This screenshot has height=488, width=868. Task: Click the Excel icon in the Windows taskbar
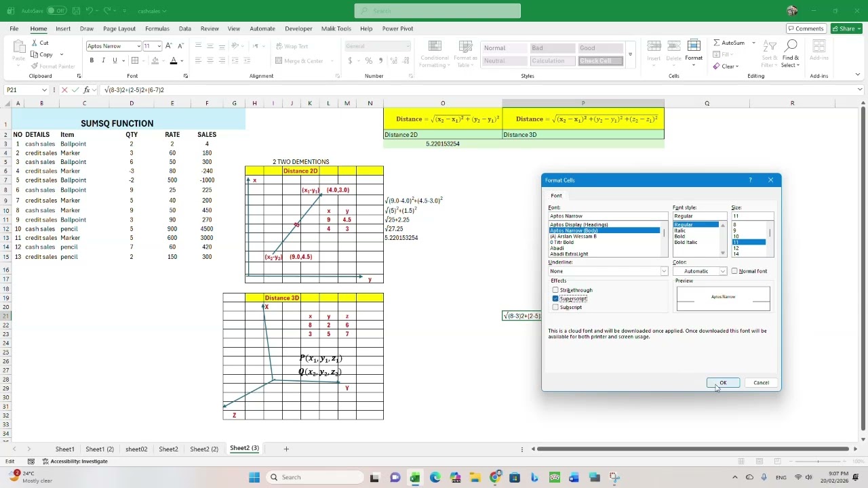click(x=414, y=477)
